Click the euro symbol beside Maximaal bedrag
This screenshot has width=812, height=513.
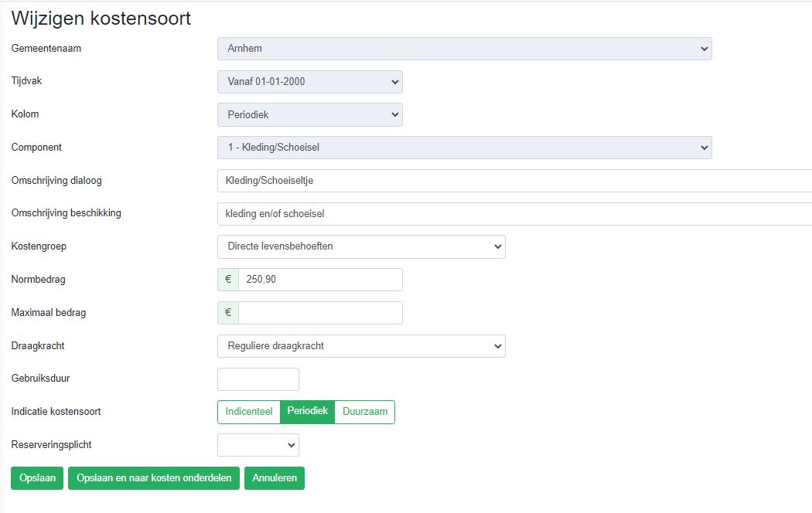tap(228, 313)
